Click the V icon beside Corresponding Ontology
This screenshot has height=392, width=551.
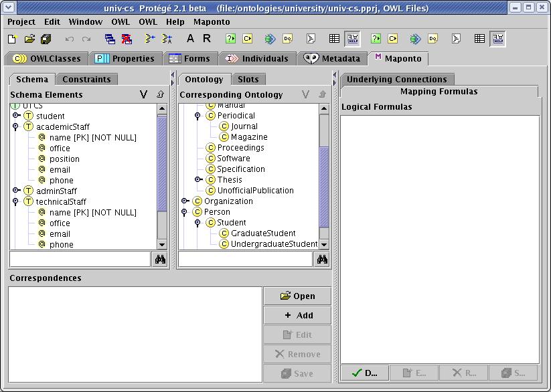tap(305, 94)
